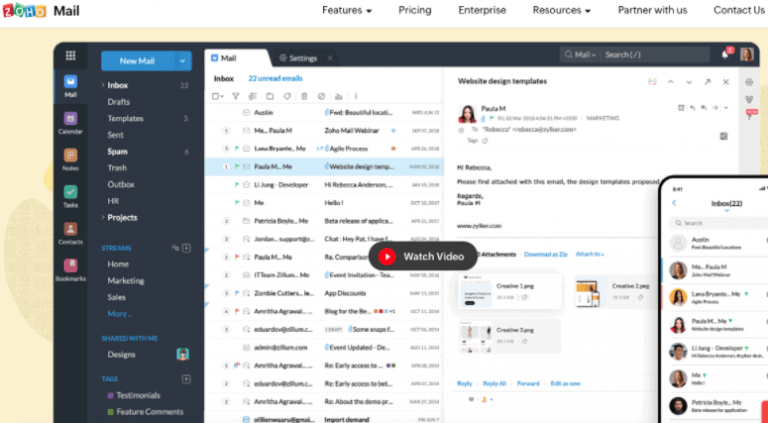
Task: Open the Agile Process email from Lana
Action: point(324,149)
